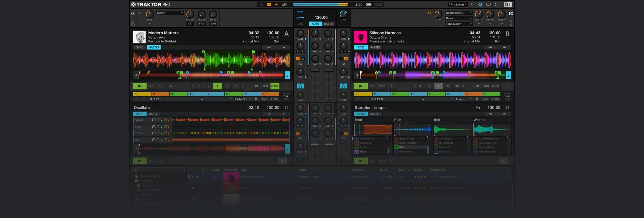This screenshot has width=644, height=218.
Task: Adjust Deck B channel volume fader
Action: [x=329, y=70]
